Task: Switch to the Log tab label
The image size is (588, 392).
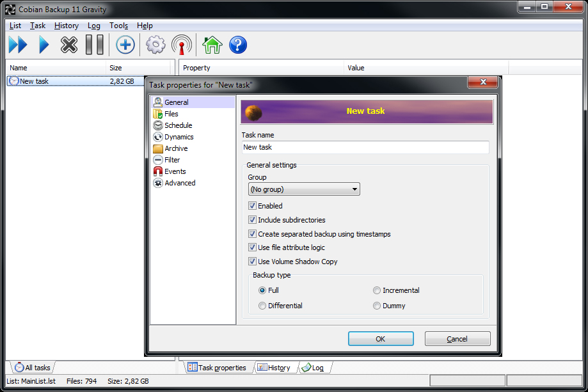Action: pyautogui.click(x=317, y=368)
